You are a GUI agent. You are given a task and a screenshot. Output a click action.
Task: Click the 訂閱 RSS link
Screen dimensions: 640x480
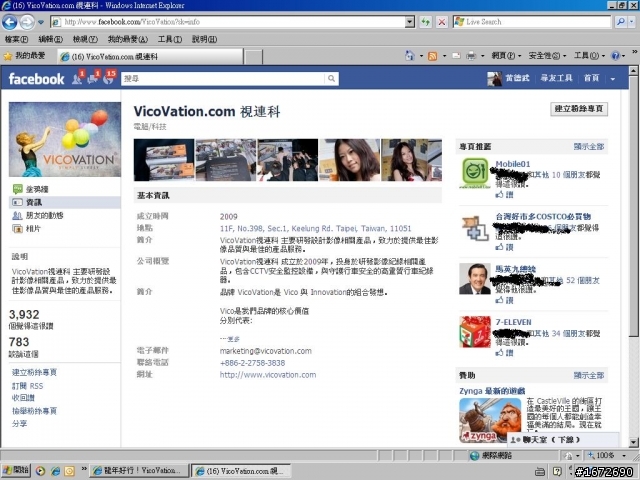27,386
